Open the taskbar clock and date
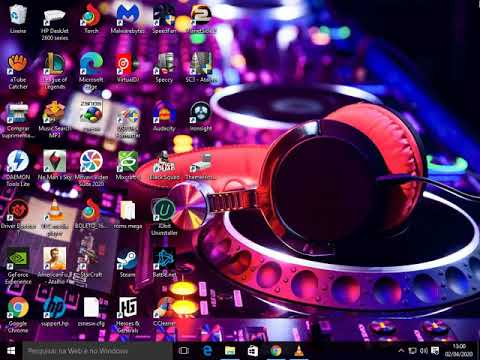The image size is (480, 360). pyautogui.click(x=459, y=351)
